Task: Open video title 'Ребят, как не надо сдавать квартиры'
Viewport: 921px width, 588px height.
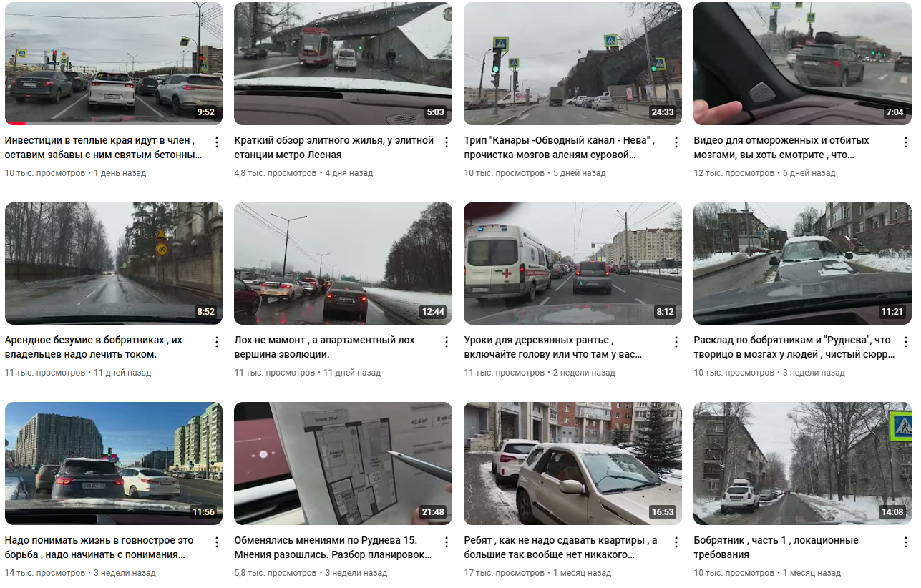Action: tap(560, 547)
